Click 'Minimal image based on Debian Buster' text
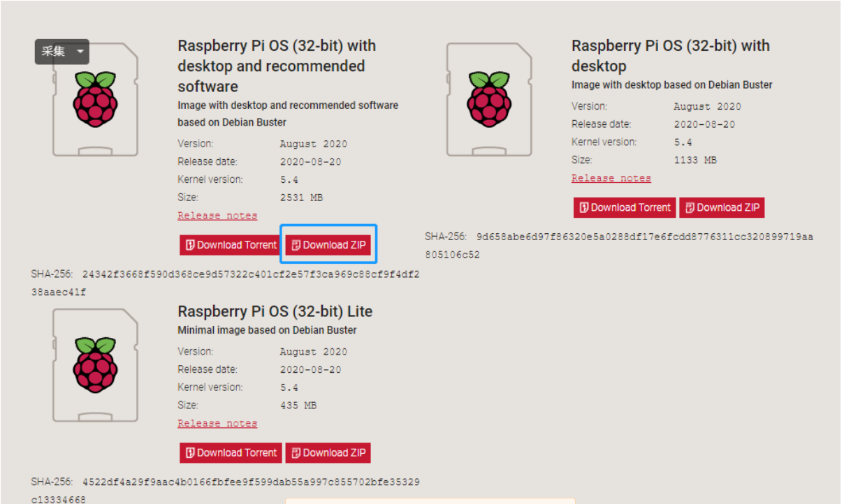The width and height of the screenshot is (844, 504). tap(267, 330)
